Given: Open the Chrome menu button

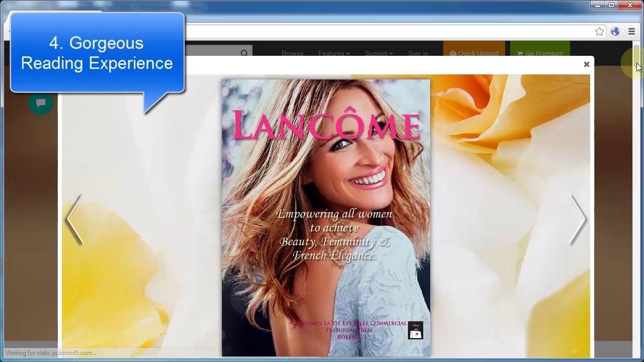Looking at the screenshot, I should 631,32.
